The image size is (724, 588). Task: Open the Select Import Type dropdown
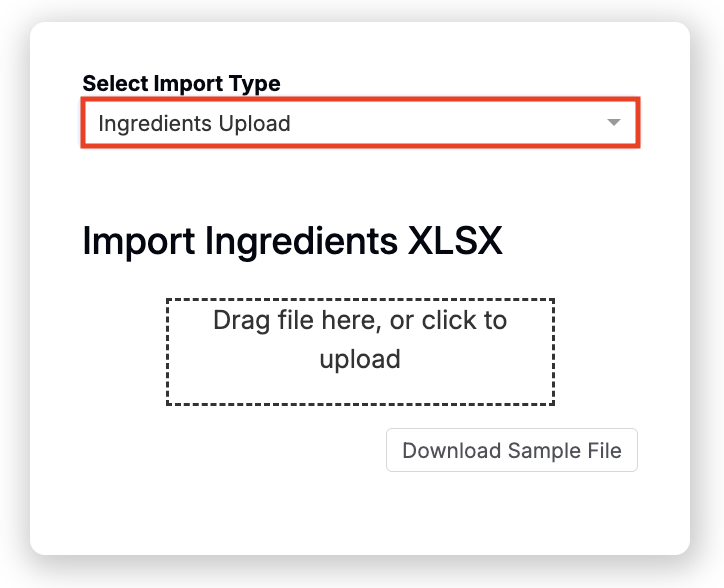click(360, 124)
